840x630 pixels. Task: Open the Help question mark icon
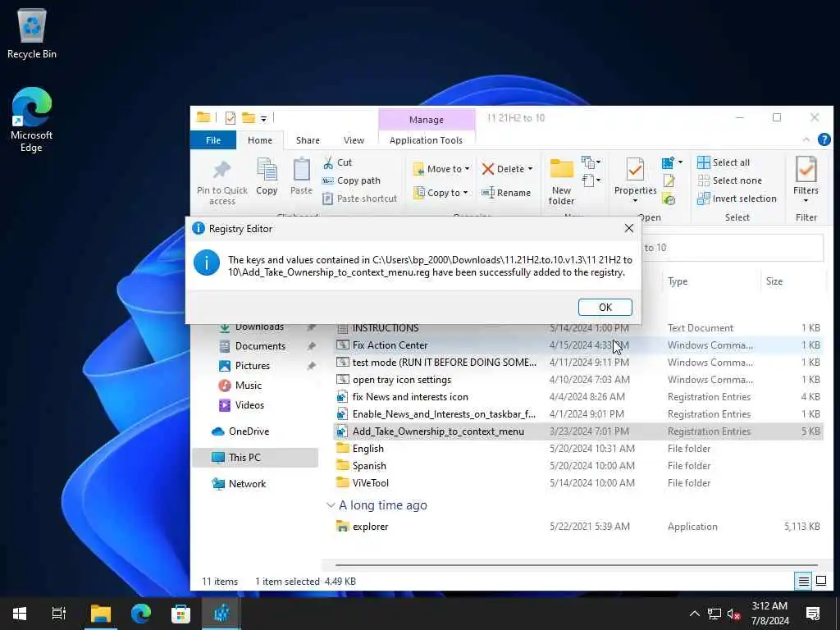tap(824, 139)
